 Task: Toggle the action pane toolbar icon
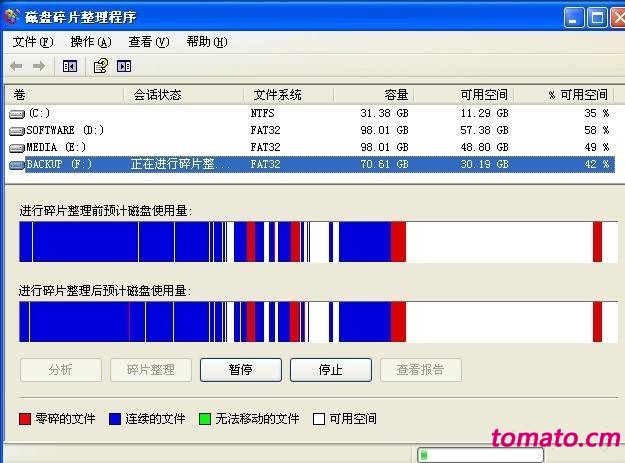point(124,66)
